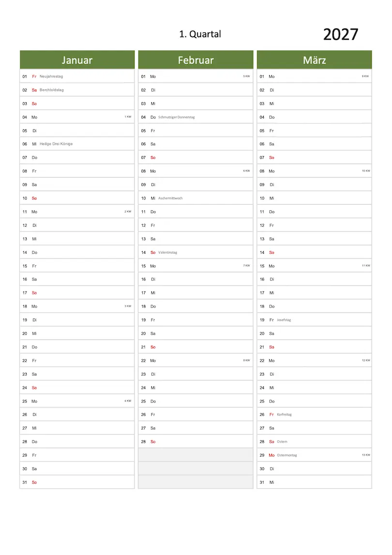Image resolution: width=392 pixels, height=555 pixels.
Task: Click the Februar month header
Action: click(196, 60)
